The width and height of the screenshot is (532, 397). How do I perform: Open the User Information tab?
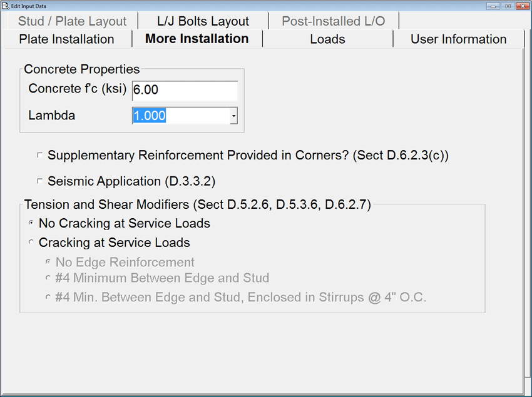[458, 39]
